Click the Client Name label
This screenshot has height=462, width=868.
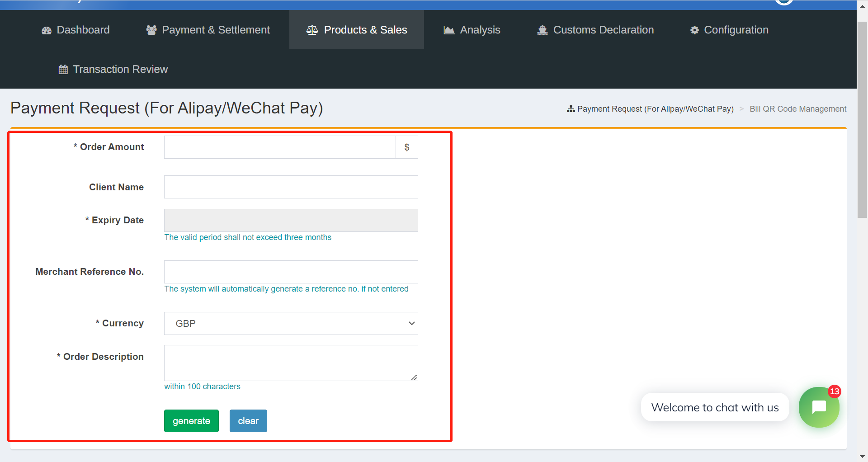click(116, 187)
